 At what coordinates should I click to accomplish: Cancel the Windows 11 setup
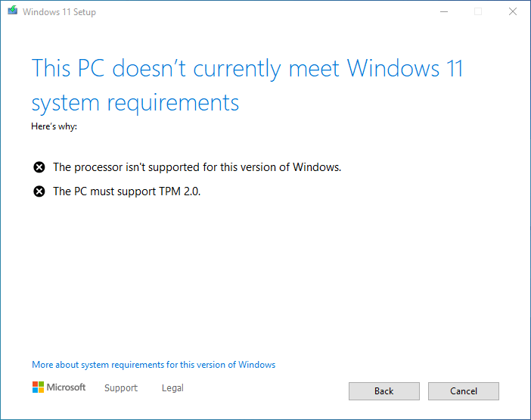(463, 391)
